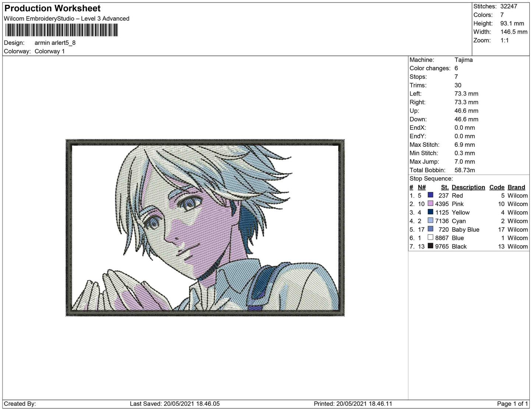Click the "Colorway 1" value
Screen dimensions: 532x409
point(50,51)
